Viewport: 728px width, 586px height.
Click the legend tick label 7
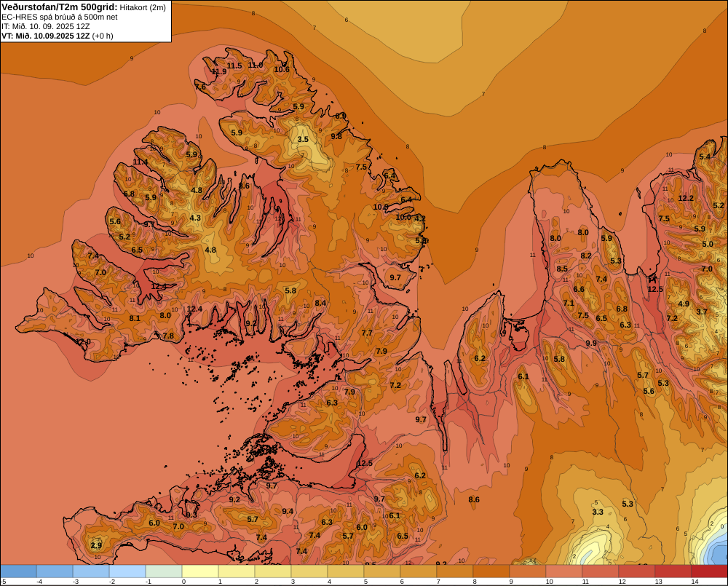pyautogui.click(x=439, y=582)
